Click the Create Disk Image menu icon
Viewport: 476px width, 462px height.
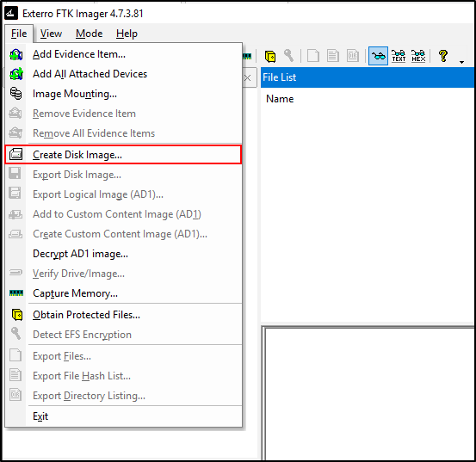click(15, 154)
